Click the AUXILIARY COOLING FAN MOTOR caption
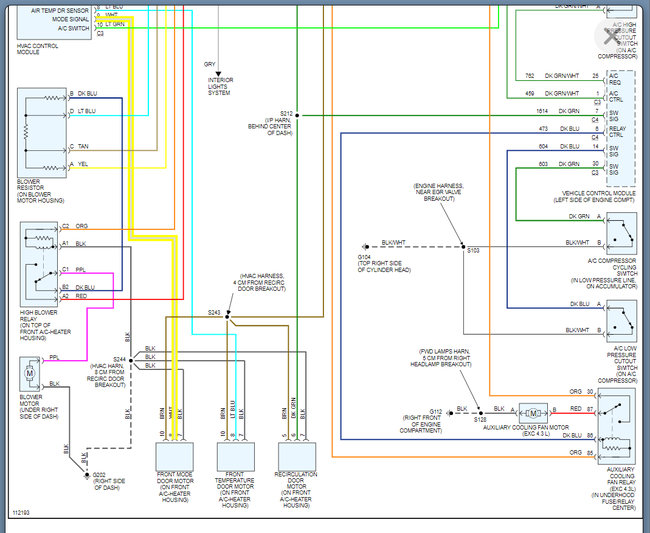 point(526,430)
